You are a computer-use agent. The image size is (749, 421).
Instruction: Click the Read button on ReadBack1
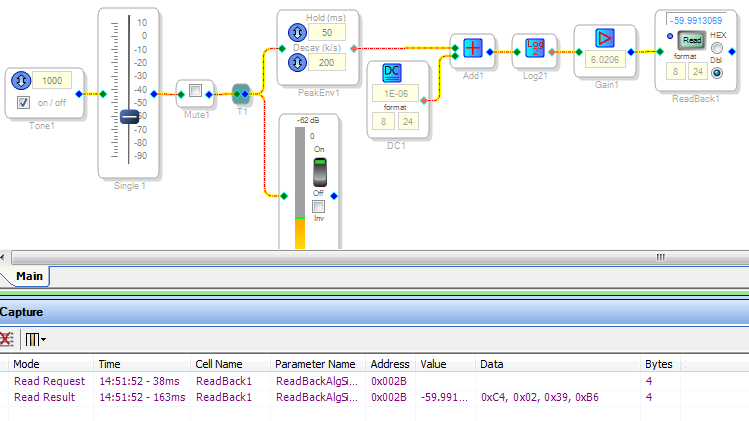click(x=692, y=40)
